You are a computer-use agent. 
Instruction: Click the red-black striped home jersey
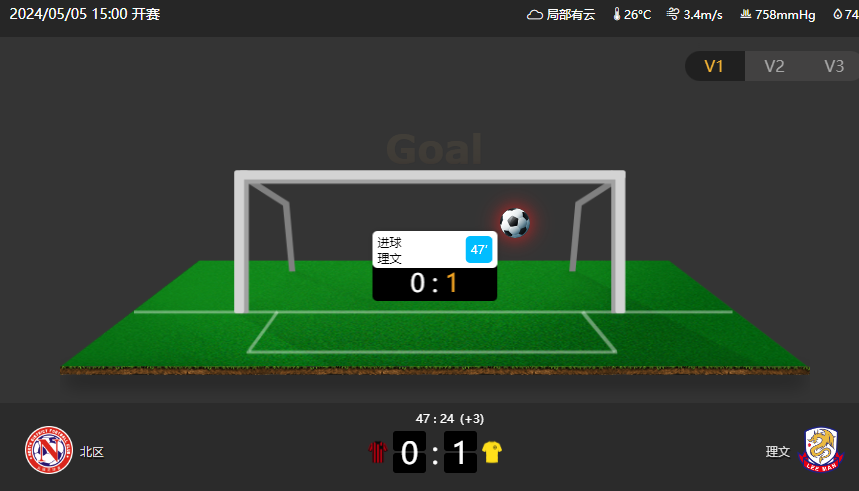377,452
